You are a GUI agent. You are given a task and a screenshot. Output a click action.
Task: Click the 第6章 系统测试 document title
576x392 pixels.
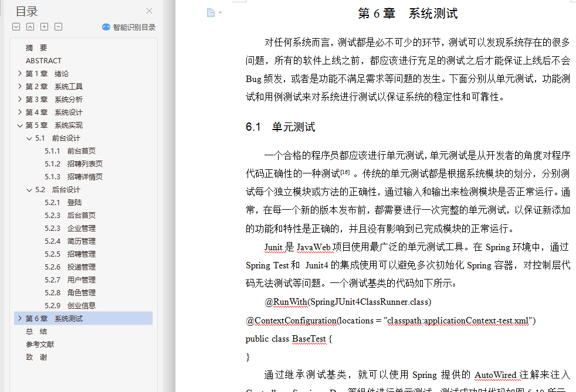408,13
